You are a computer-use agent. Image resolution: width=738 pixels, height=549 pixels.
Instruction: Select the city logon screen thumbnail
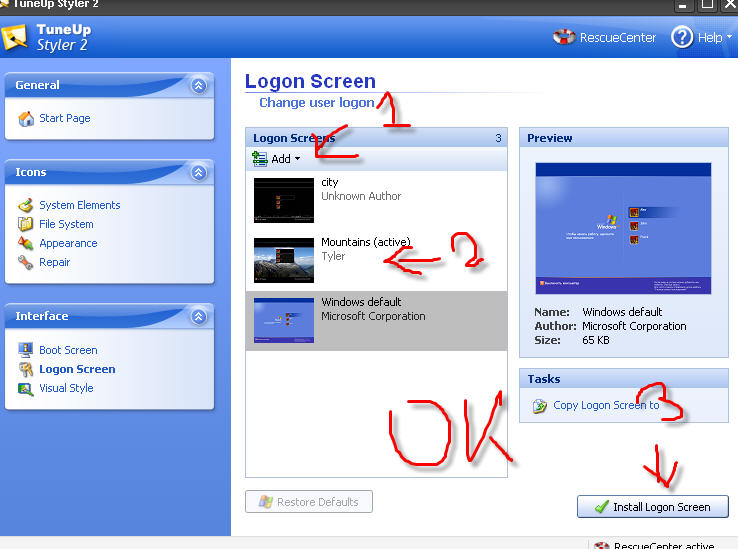point(284,200)
